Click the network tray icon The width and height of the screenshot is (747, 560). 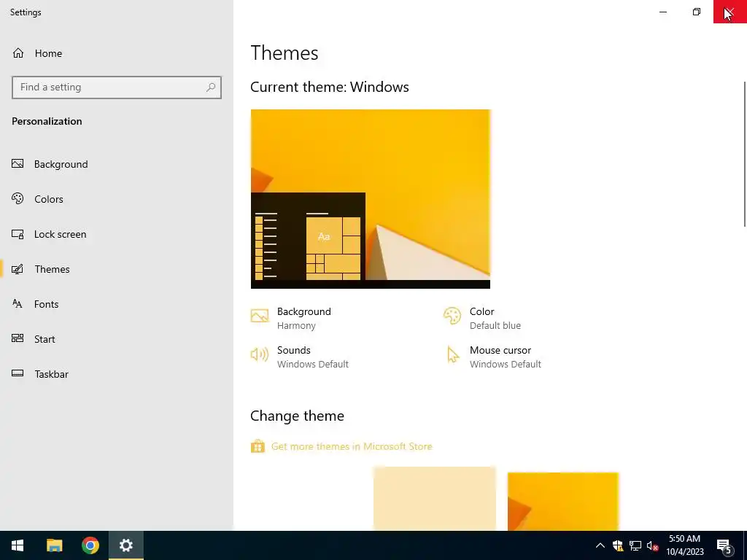pyautogui.click(x=635, y=545)
